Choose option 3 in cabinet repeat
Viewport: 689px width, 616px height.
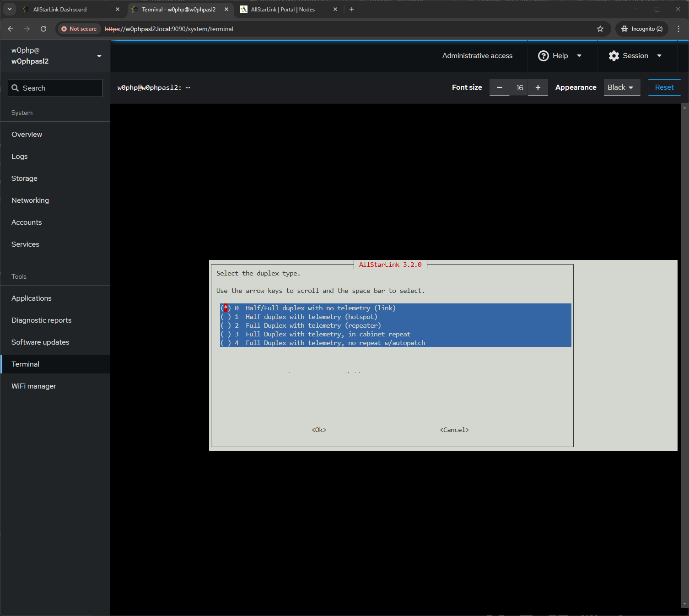(x=226, y=334)
